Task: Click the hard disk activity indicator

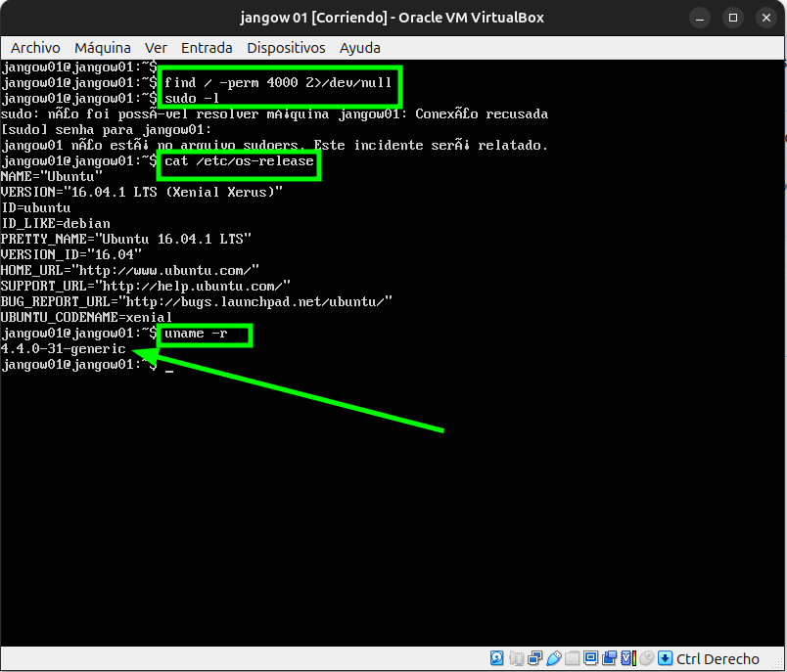Action: (497, 658)
